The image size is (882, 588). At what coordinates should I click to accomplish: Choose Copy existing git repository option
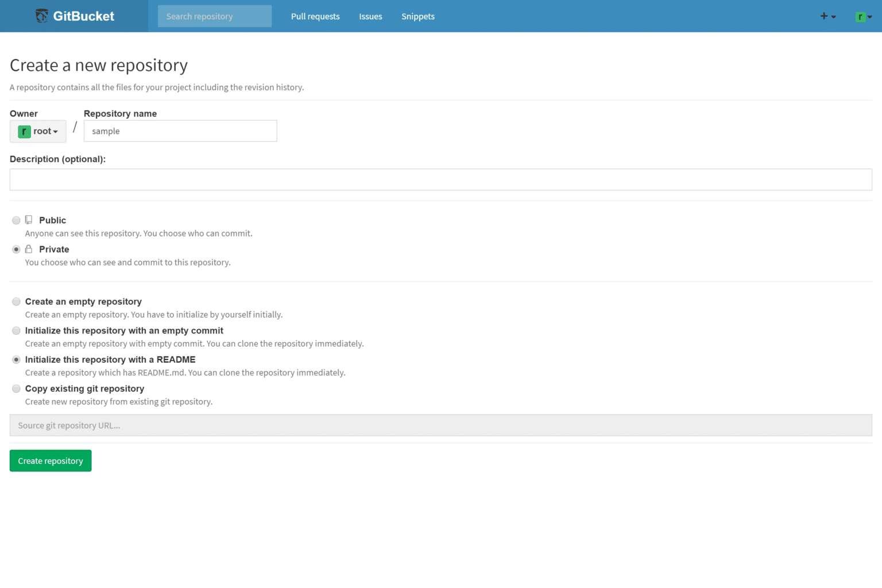[x=16, y=389]
